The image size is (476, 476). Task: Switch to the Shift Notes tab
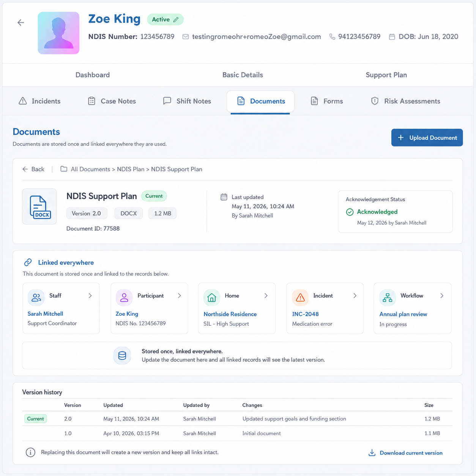tap(187, 101)
